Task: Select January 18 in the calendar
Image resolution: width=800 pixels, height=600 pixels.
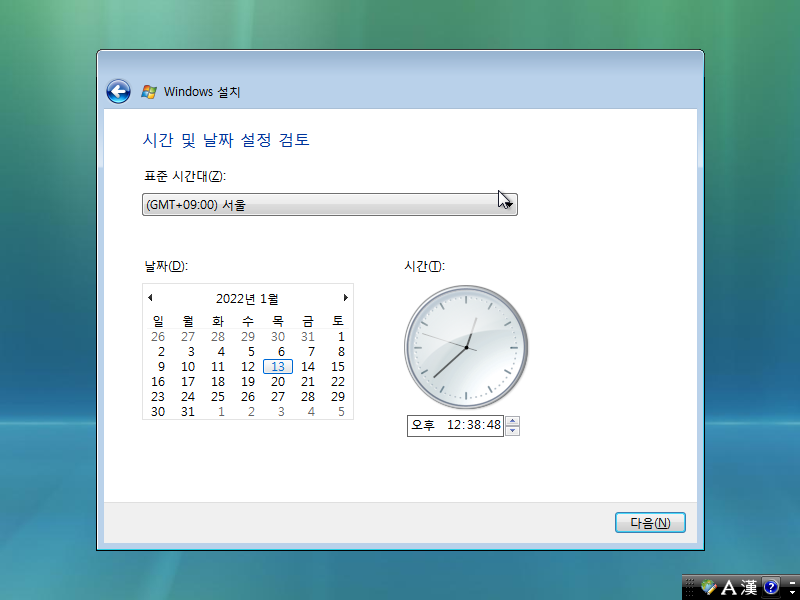Action: (218, 382)
